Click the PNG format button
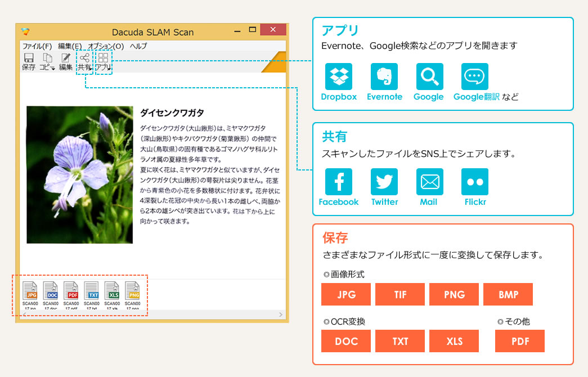 coord(454,294)
